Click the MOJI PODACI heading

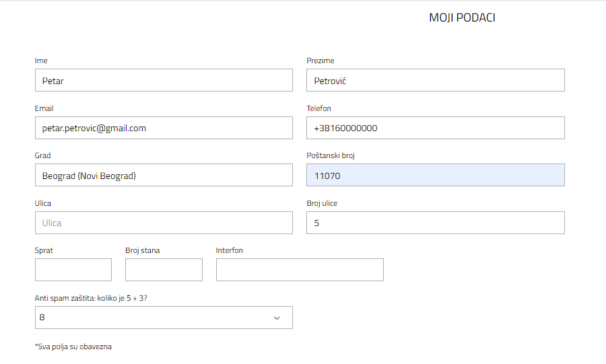(462, 17)
